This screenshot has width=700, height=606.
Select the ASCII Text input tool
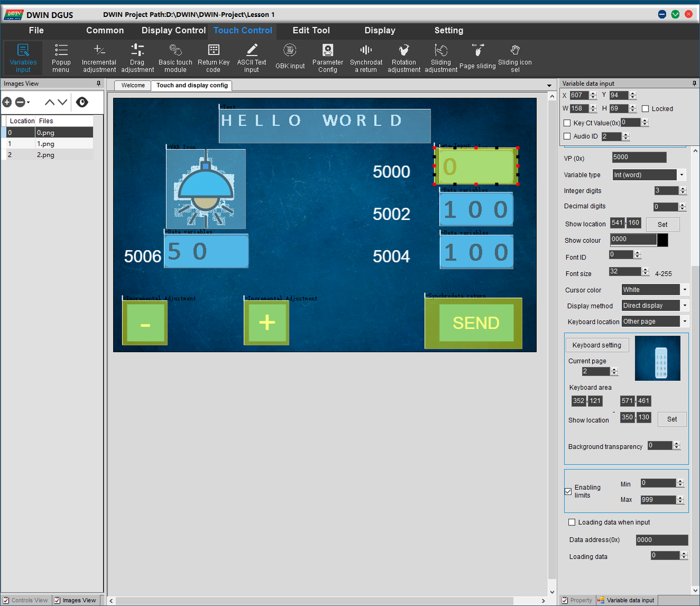tap(251, 58)
